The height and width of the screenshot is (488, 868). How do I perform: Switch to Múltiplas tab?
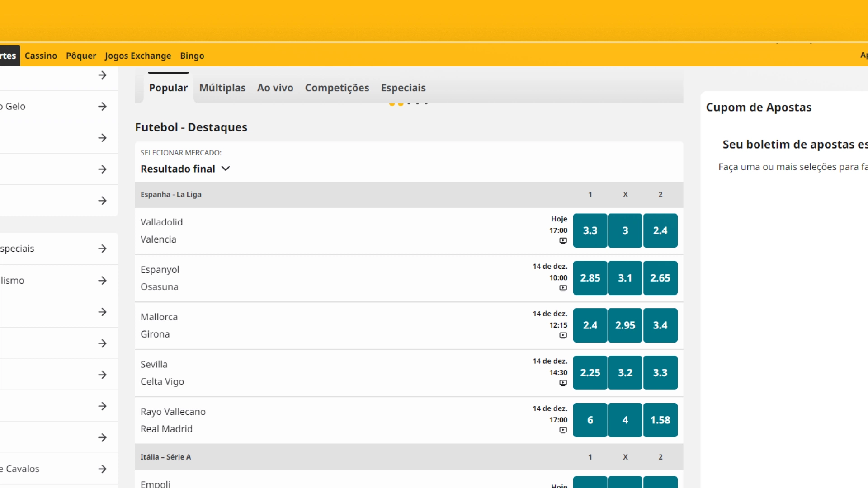tap(222, 88)
